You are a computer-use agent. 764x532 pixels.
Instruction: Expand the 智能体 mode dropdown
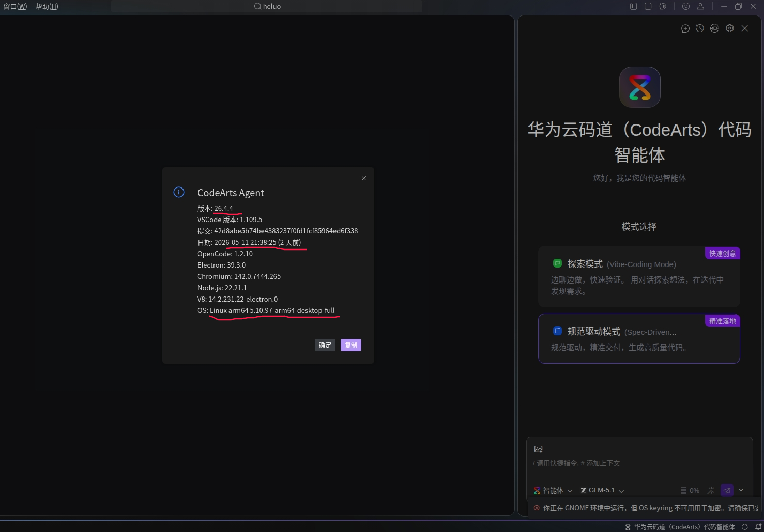coord(553,490)
